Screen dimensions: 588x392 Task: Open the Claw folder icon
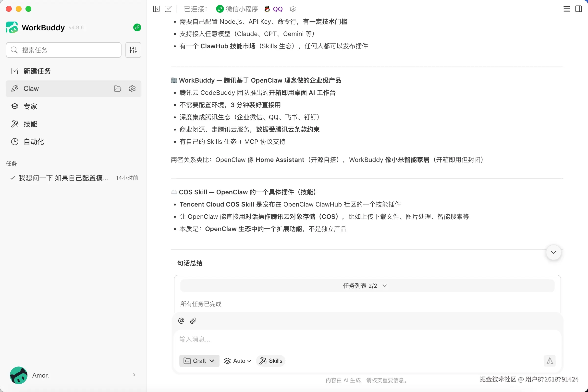[x=117, y=88]
